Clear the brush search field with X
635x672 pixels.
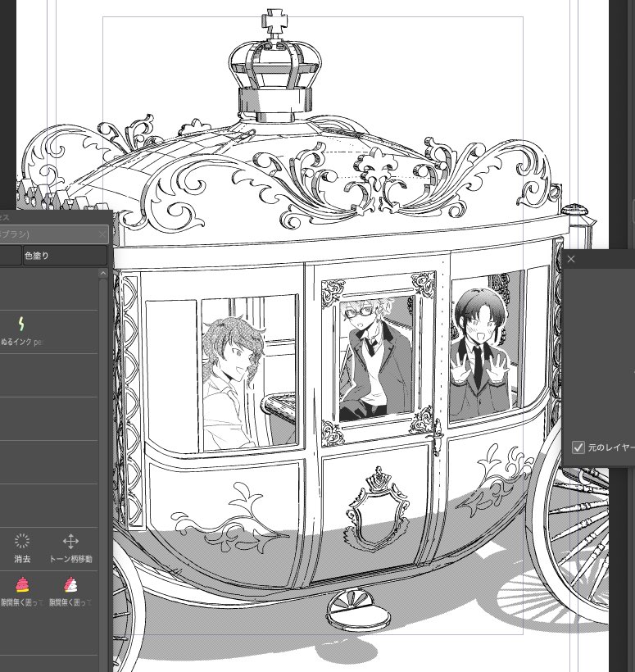102,234
